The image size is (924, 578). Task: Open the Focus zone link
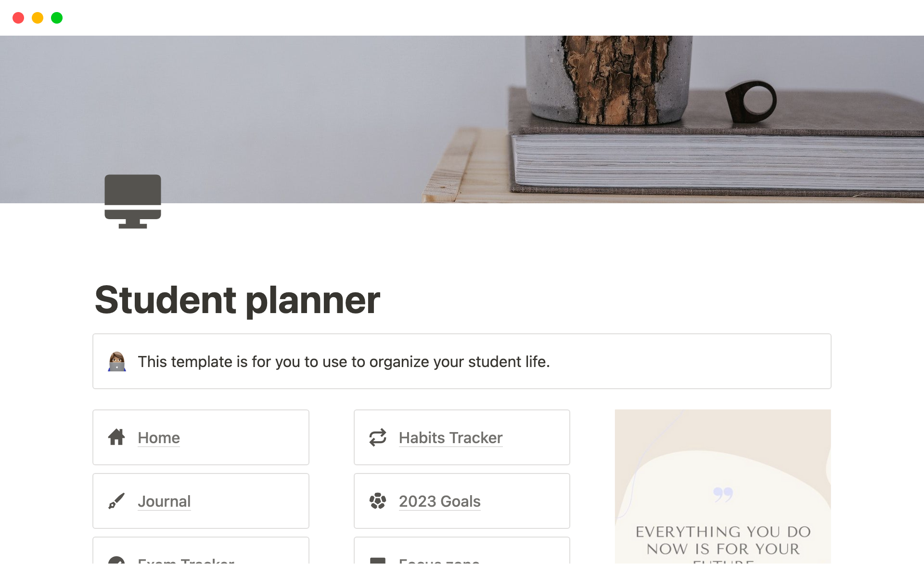439,561
